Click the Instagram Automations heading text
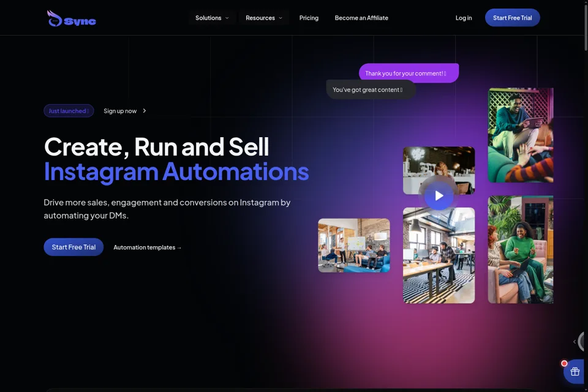The height and width of the screenshot is (392, 588). click(176, 171)
